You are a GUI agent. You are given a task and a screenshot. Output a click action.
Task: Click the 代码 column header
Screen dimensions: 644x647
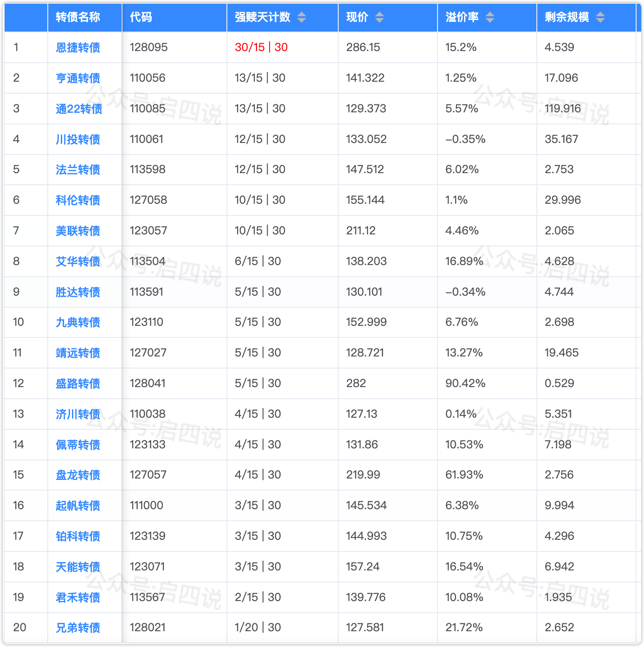(x=141, y=17)
